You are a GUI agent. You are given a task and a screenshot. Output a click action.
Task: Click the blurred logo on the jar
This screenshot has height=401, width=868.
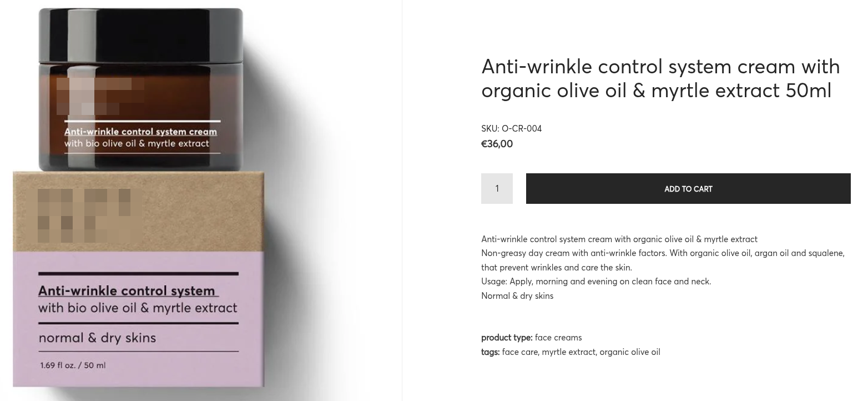tap(100, 96)
